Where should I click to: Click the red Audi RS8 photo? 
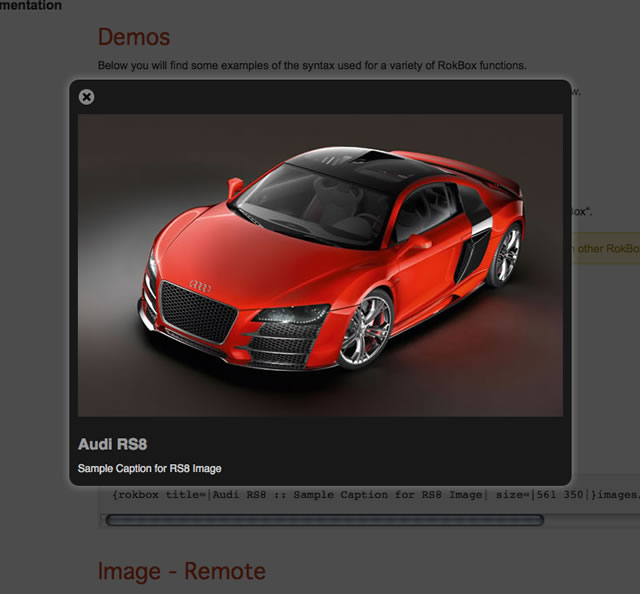tap(320, 264)
